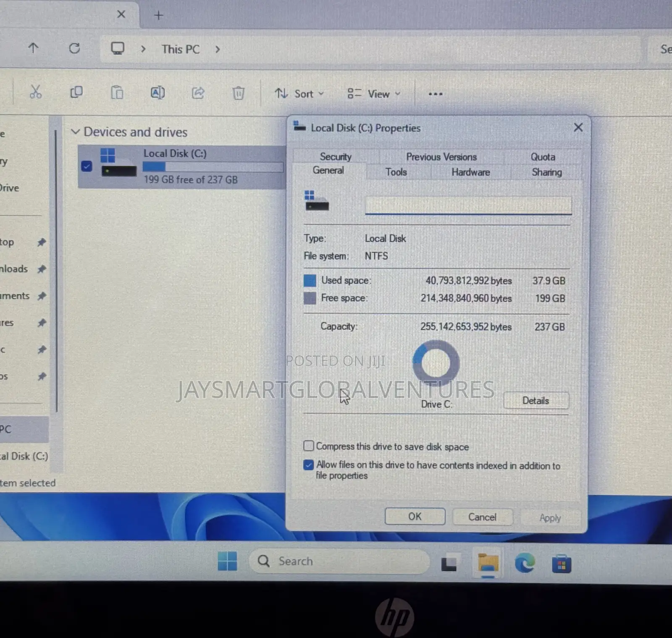
Task: Click chevron before This PC in address bar
Action: [143, 49]
